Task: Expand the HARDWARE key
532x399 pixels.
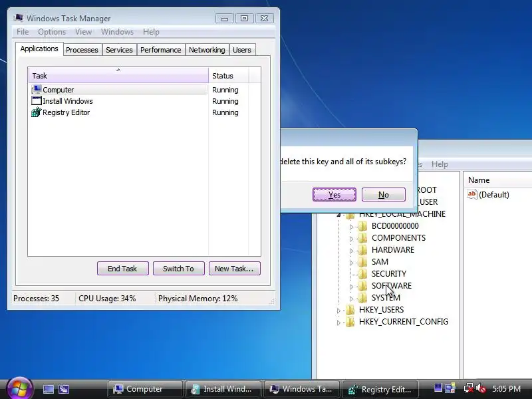Action: tap(351, 251)
